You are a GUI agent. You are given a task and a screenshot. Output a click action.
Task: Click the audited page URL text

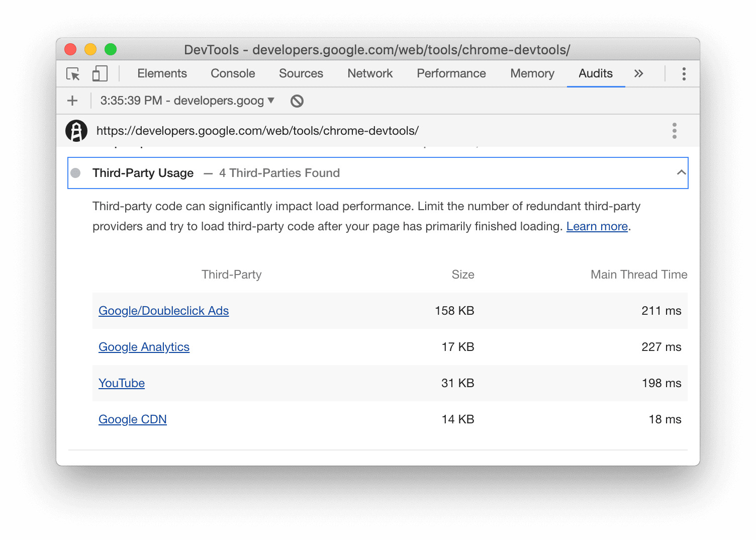pos(257,130)
